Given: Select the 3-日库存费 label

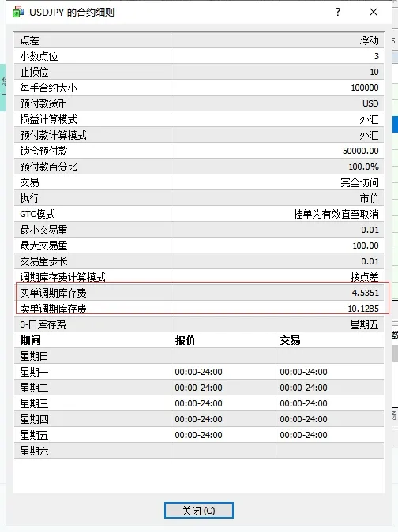Looking at the screenshot, I should click(43, 324).
